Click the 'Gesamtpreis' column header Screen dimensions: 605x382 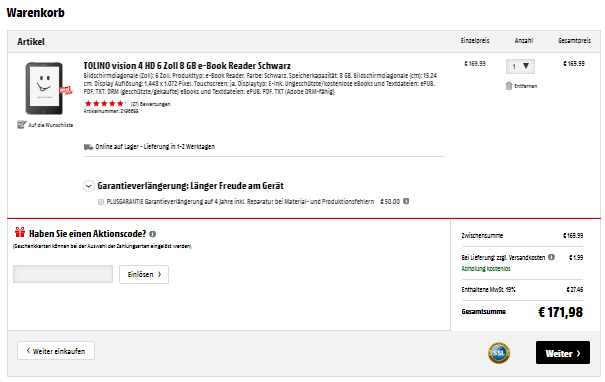575,41
